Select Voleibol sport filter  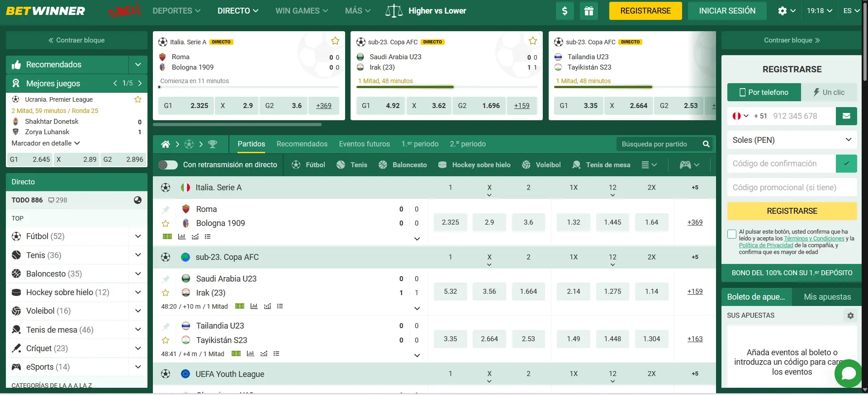[x=541, y=165]
